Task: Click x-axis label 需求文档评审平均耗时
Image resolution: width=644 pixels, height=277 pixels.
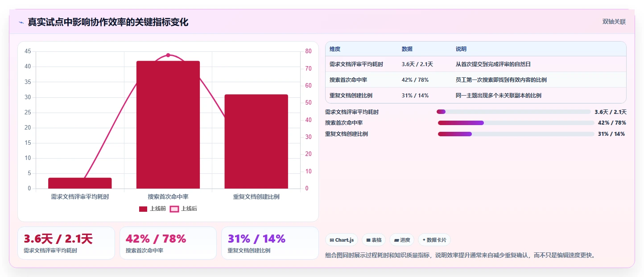Action: pos(80,197)
